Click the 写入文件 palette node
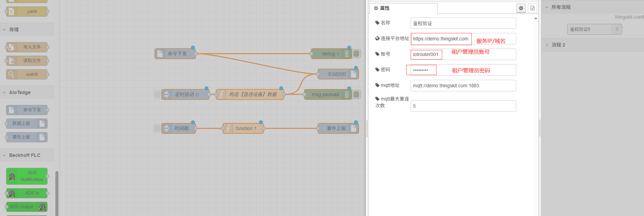The width and height of the screenshot is (644, 216). click(27, 47)
